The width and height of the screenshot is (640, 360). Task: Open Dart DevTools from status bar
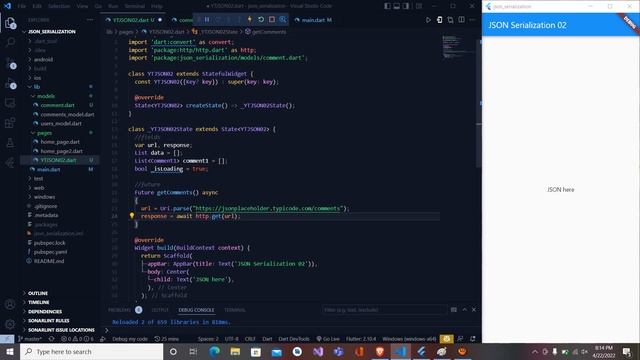[293, 339]
